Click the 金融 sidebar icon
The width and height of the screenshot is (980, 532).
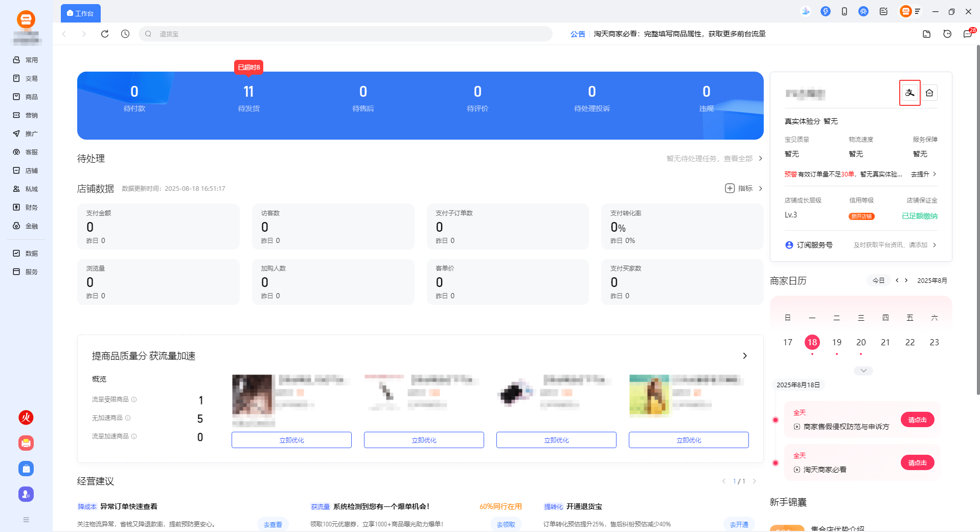(16, 226)
